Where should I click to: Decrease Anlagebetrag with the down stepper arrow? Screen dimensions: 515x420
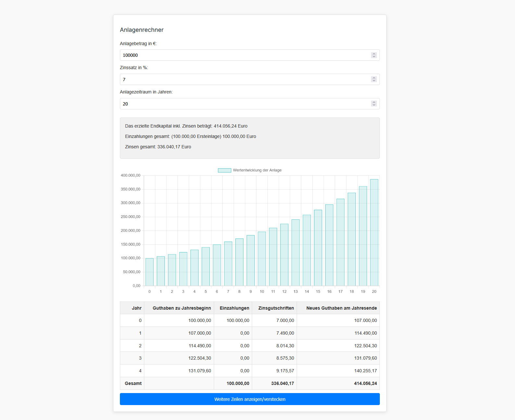click(x=374, y=57)
